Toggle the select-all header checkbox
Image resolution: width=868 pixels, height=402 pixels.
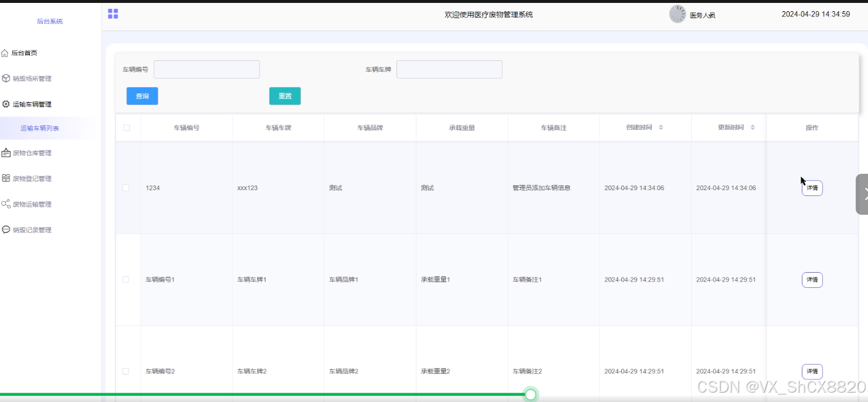[x=127, y=128]
